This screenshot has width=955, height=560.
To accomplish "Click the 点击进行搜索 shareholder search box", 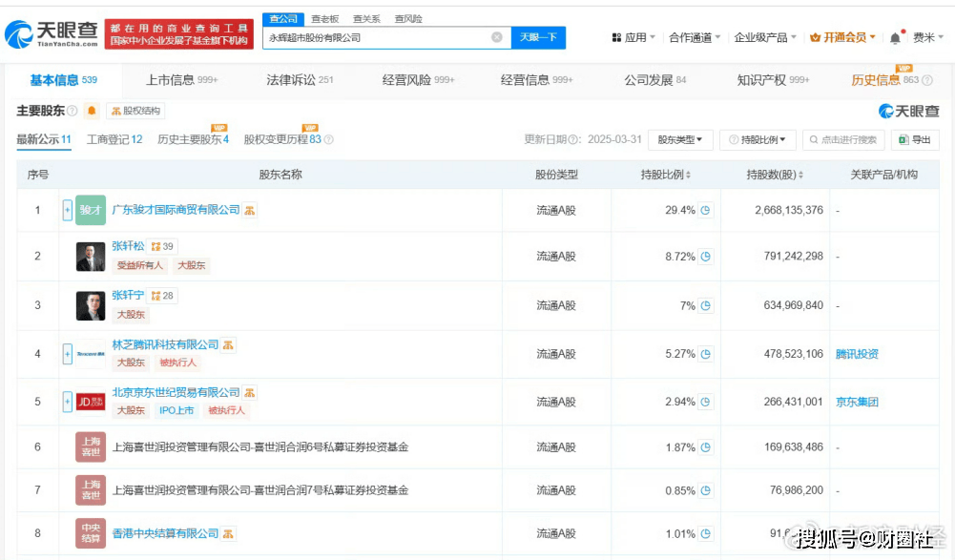I will tap(843, 139).
